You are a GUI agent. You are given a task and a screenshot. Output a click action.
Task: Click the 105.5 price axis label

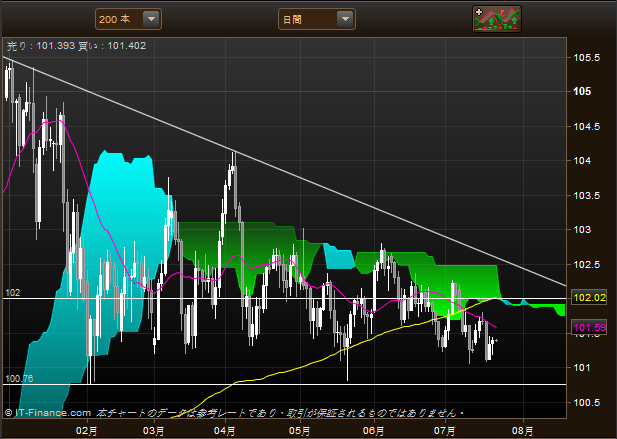tap(587, 58)
